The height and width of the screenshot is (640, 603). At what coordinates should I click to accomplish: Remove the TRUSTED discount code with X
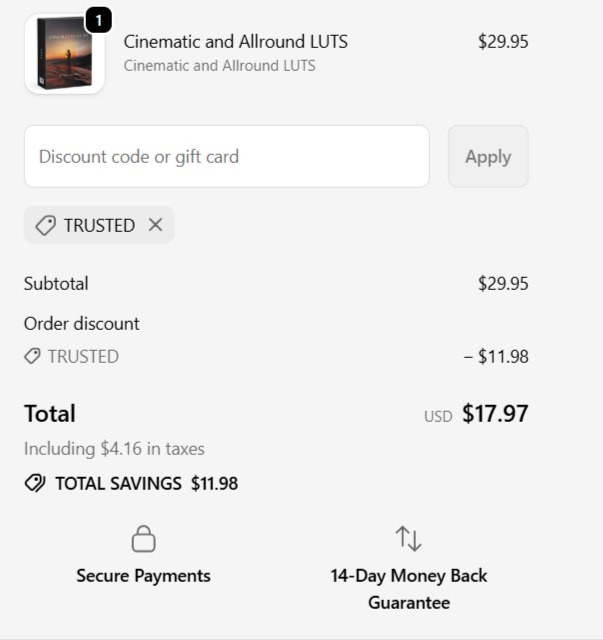pyautogui.click(x=155, y=225)
